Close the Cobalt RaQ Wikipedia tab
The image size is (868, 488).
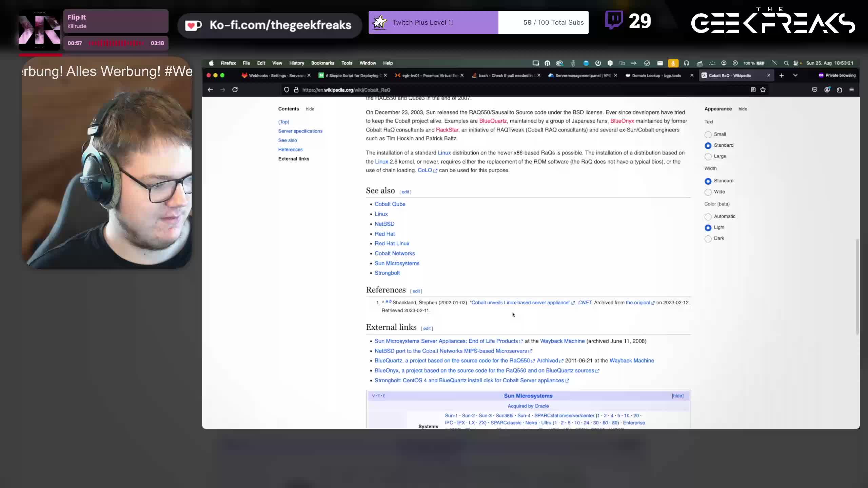[768, 76]
